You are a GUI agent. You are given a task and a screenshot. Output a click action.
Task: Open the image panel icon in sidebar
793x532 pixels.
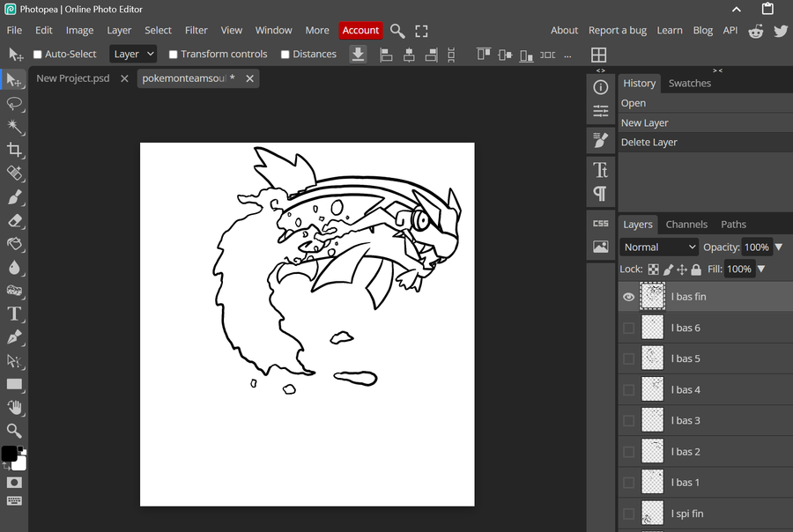click(600, 247)
